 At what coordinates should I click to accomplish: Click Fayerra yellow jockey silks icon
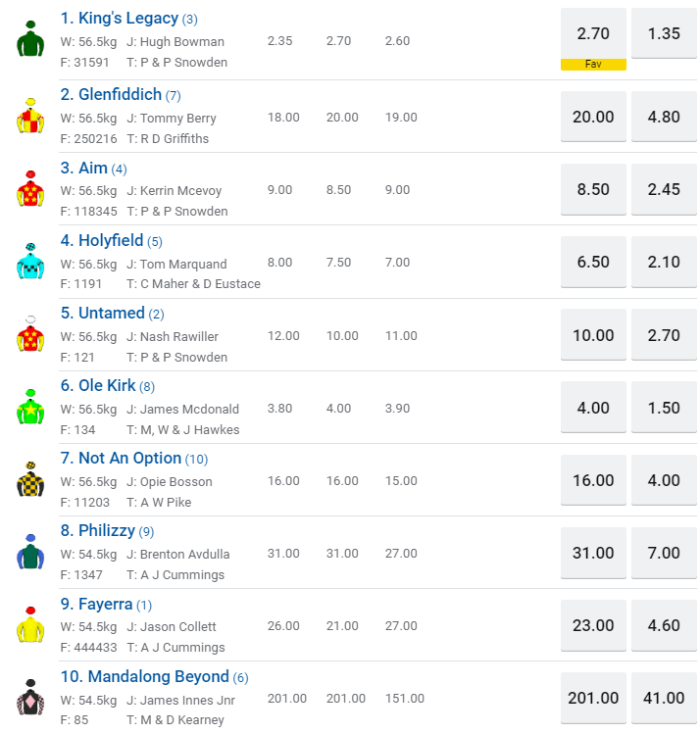point(30,624)
